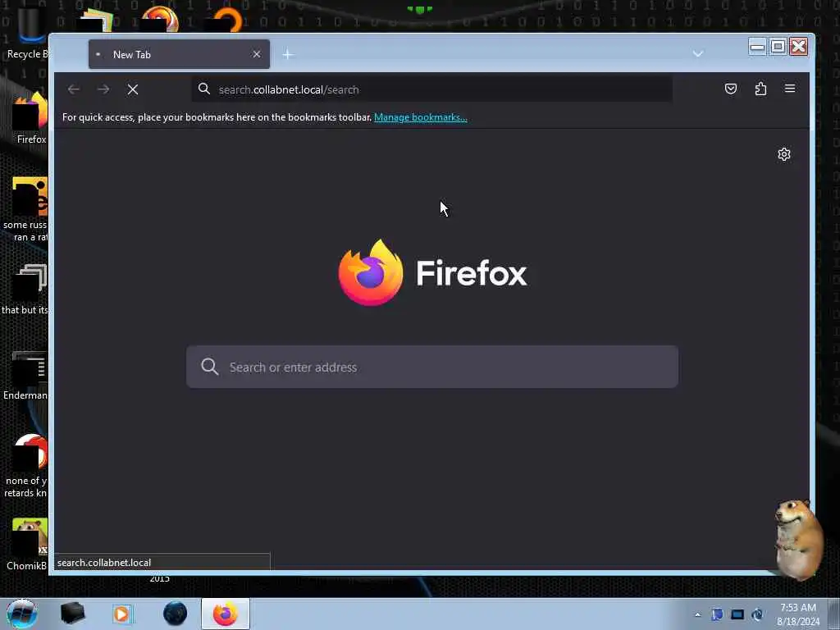Open the 'that but its' desktop icon
Screen dimensions: 840x630
tap(25, 290)
